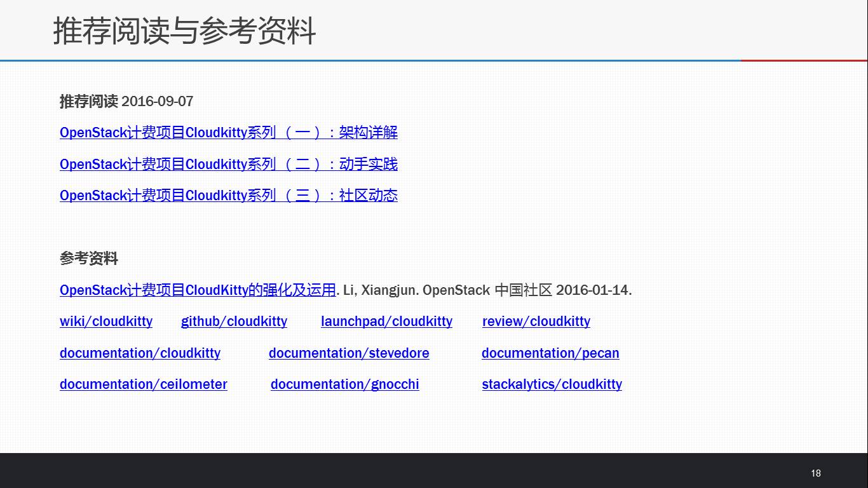Visit the launchpad/cloudkitty link
Viewport: 868px width, 488px height.
coord(386,321)
